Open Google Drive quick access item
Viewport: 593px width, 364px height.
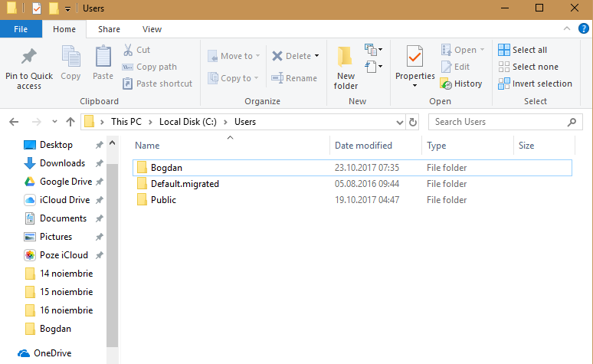tap(58, 182)
